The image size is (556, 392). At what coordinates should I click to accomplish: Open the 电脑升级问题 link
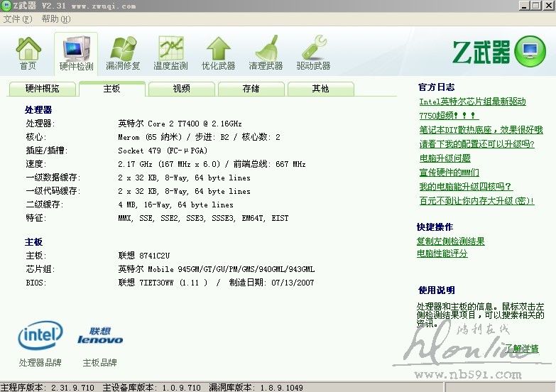click(x=445, y=158)
